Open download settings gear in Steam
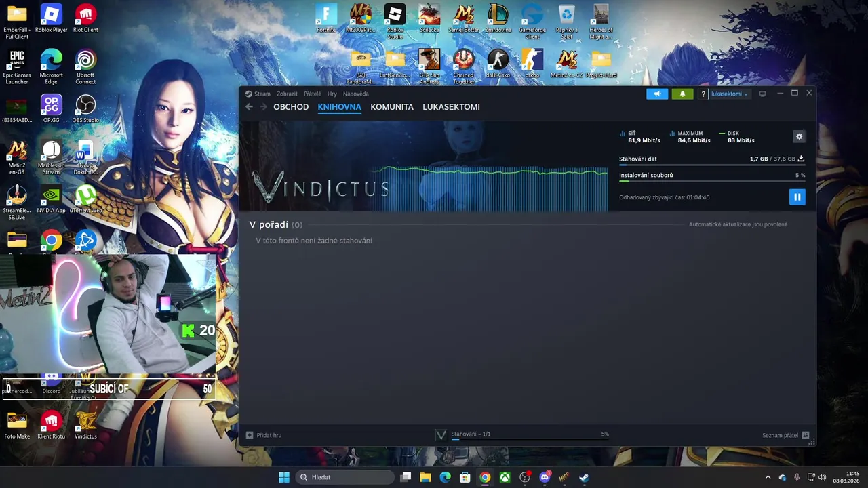 coord(799,136)
